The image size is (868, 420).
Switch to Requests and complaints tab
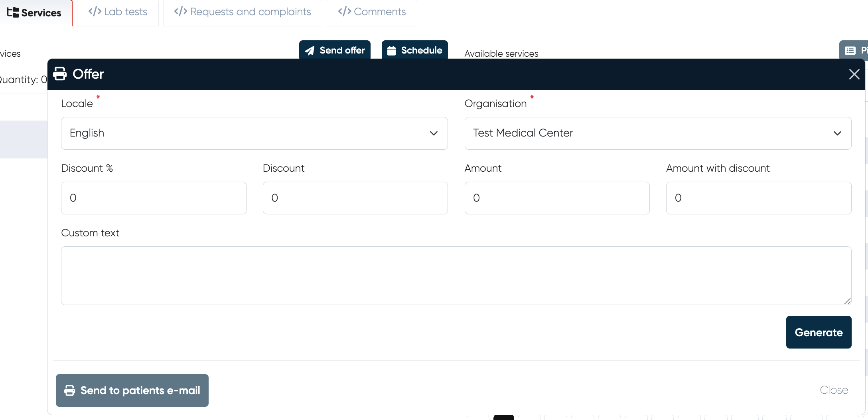click(243, 12)
